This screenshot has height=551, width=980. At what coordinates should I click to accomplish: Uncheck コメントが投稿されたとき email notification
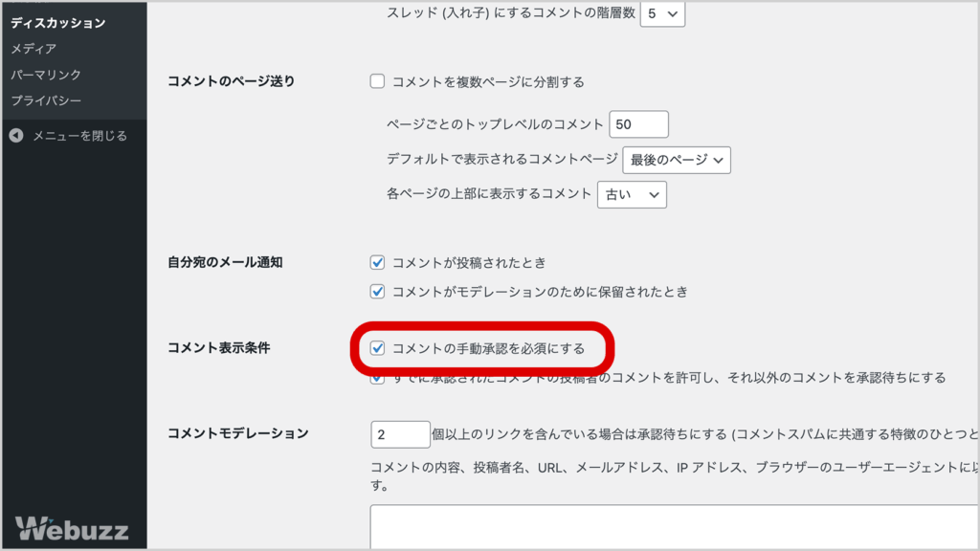377,262
